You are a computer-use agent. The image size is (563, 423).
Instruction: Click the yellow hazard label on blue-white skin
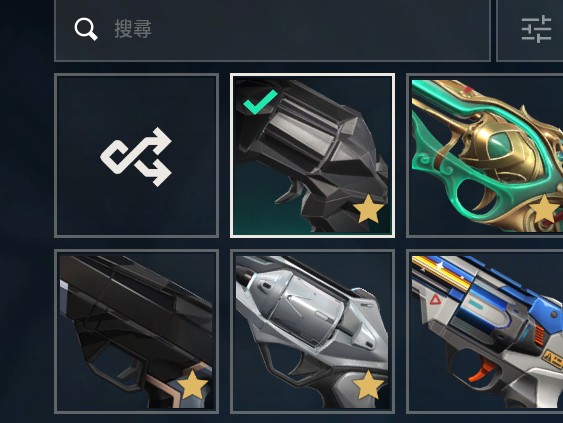pos(552,359)
